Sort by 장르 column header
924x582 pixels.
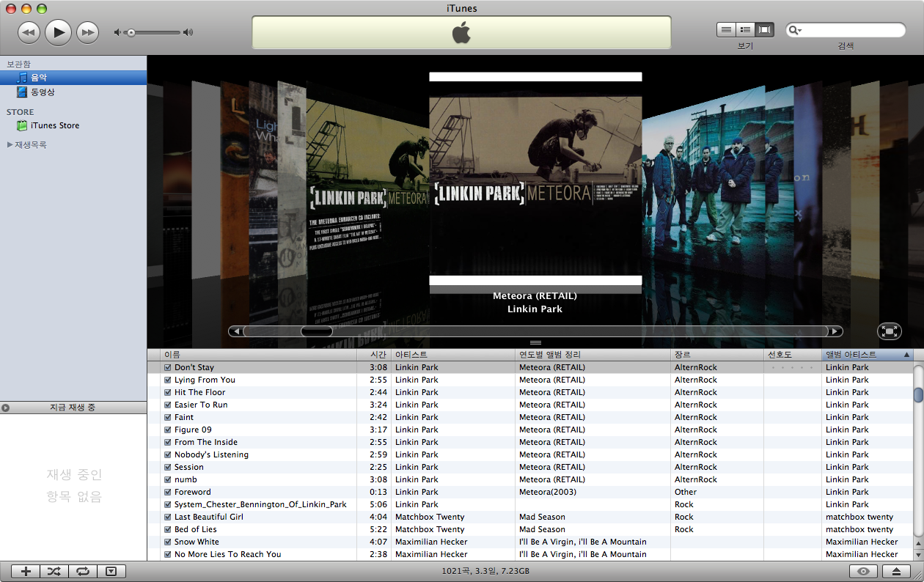point(717,355)
